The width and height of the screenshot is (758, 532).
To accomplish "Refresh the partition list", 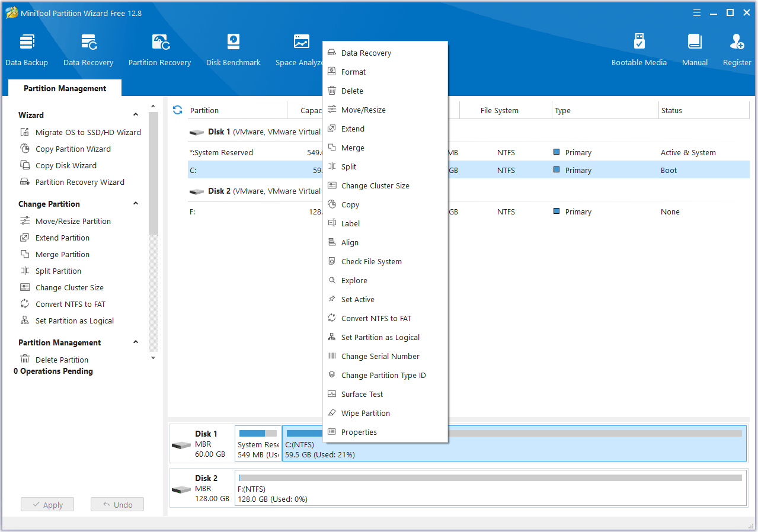I will 177,110.
